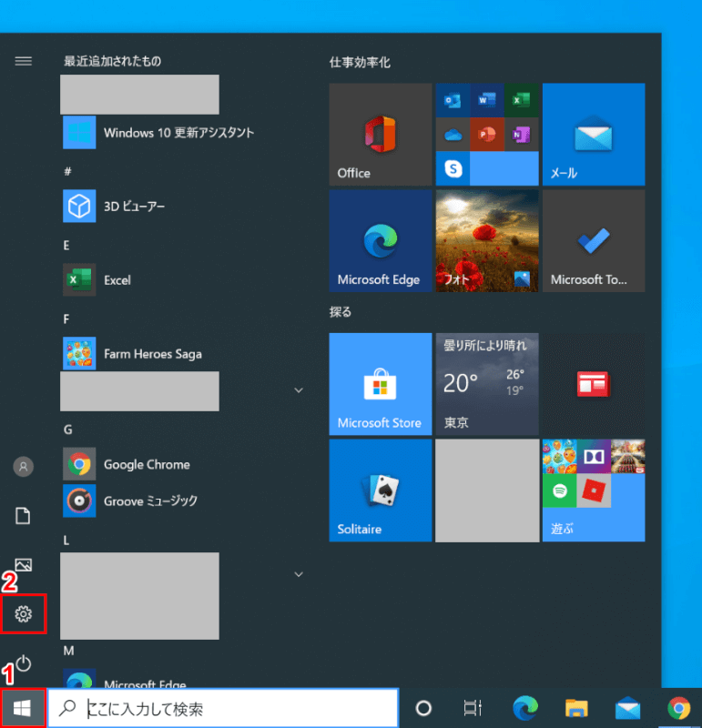Open the Solitaire tile
The height and width of the screenshot is (728, 702).
[x=380, y=490]
